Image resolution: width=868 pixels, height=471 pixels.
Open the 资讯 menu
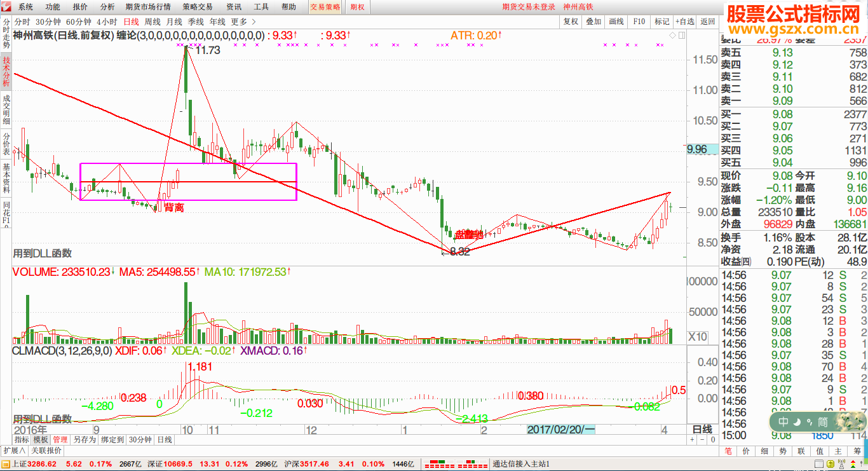click(x=234, y=7)
